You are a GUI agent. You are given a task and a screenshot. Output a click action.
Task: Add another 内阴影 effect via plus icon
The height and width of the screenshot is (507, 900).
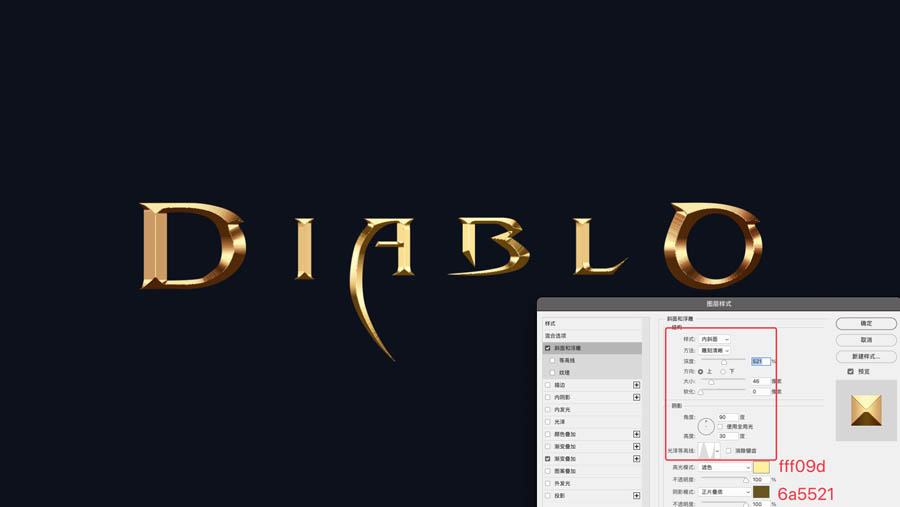click(636, 397)
